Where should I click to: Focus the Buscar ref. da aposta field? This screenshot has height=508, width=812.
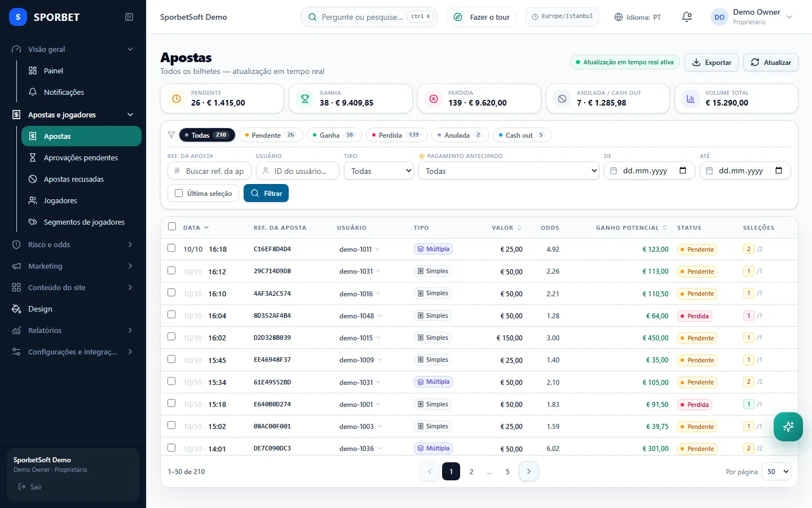209,170
